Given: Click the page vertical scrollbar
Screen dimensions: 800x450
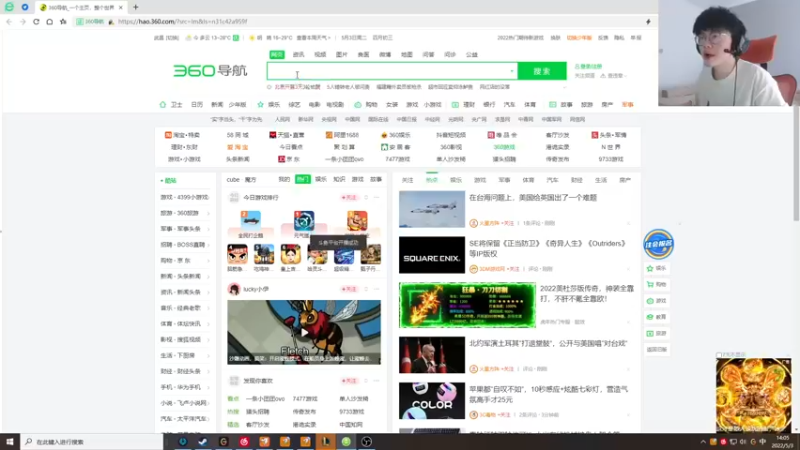Looking at the screenshot, I should click(796, 163).
